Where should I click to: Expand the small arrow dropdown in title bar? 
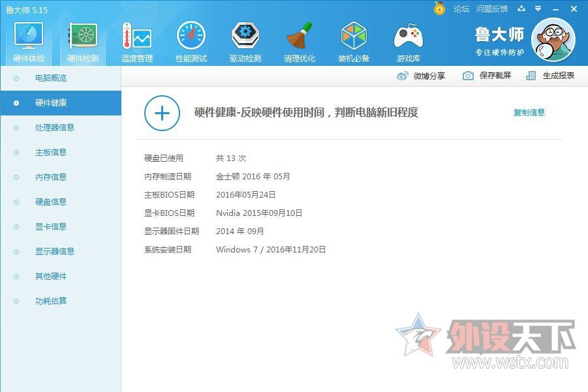[x=538, y=10]
